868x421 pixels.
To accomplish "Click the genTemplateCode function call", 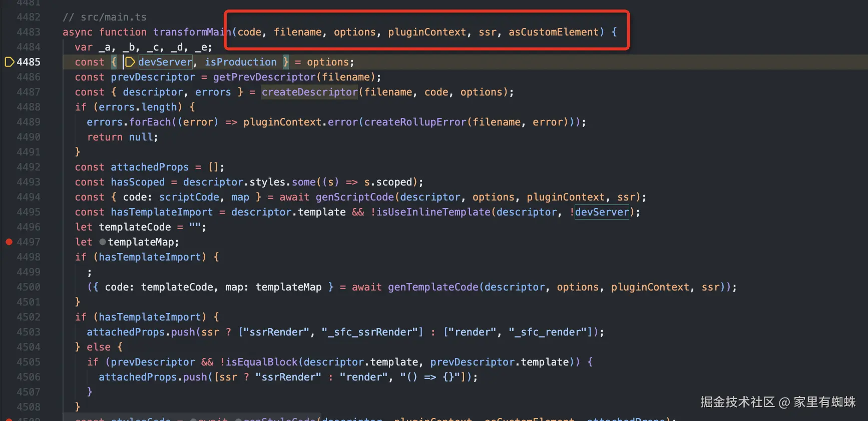I will (x=433, y=287).
